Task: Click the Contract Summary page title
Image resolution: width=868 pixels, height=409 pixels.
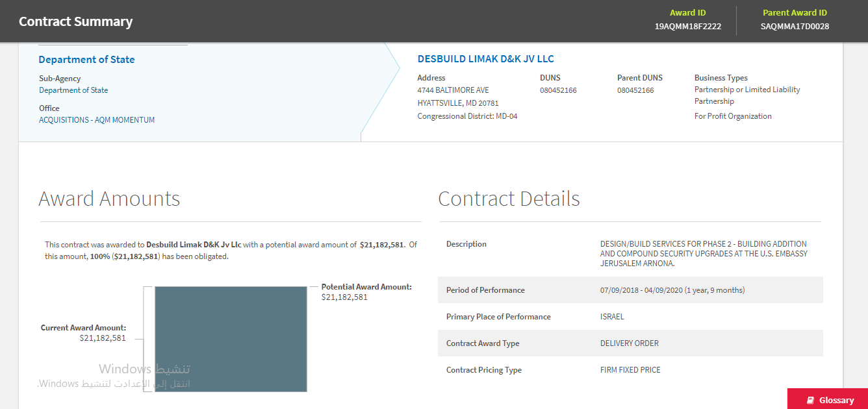Action: [75, 21]
